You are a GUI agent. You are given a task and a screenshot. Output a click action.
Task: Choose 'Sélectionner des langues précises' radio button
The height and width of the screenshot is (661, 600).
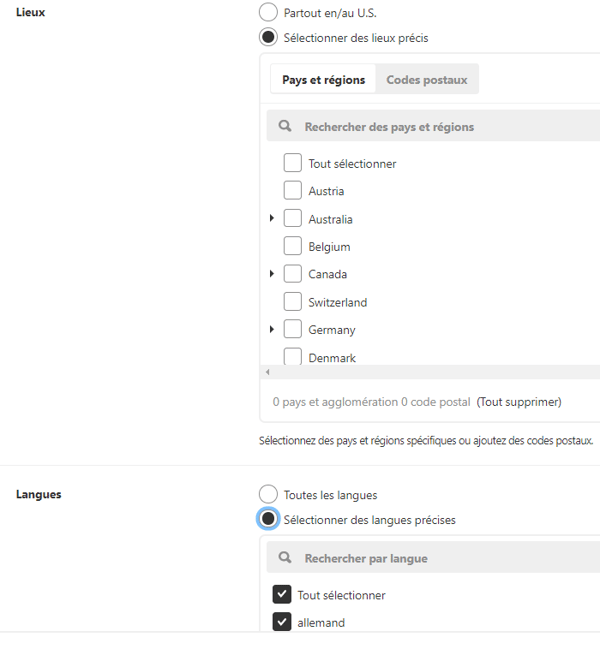point(268,519)
